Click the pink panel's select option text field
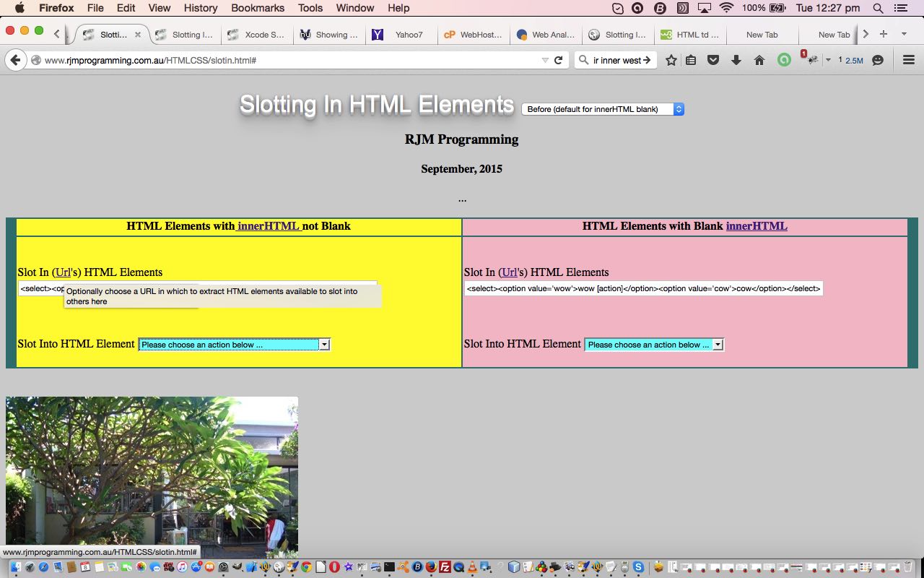Screen dimensions: 924x578 click(643, 288)
